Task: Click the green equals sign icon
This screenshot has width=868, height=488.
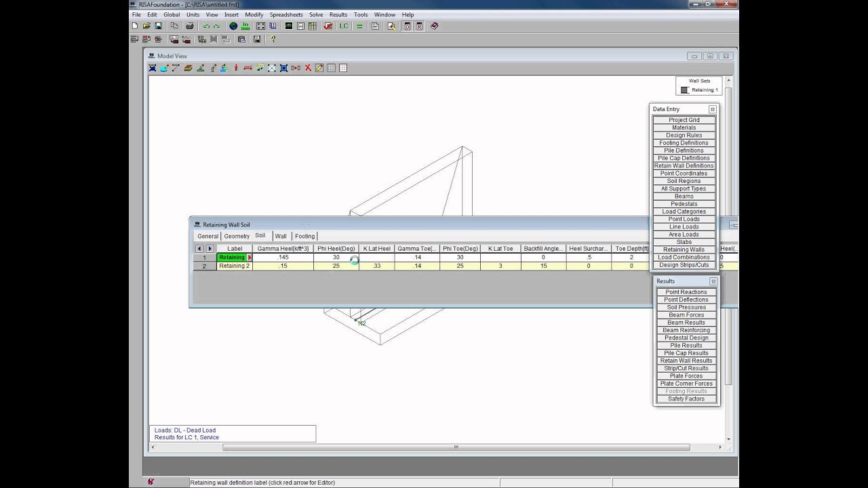Action: pos(359,26)
